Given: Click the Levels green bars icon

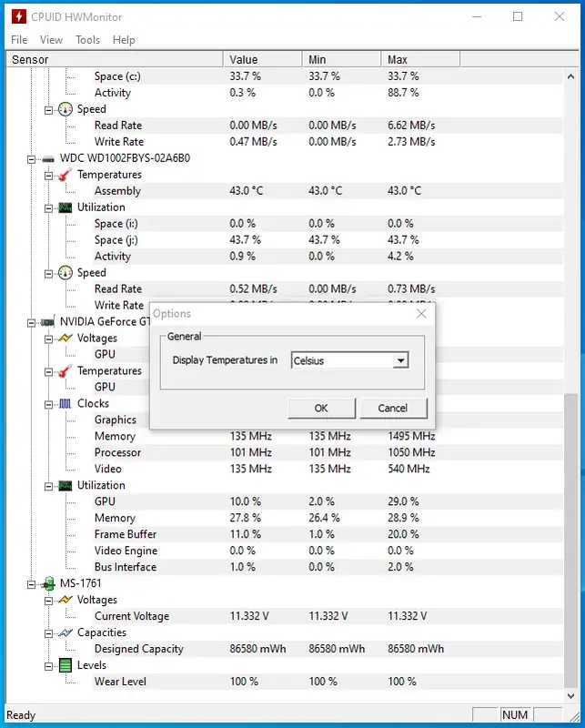Looking at the screenshot, I should [66, 665].
